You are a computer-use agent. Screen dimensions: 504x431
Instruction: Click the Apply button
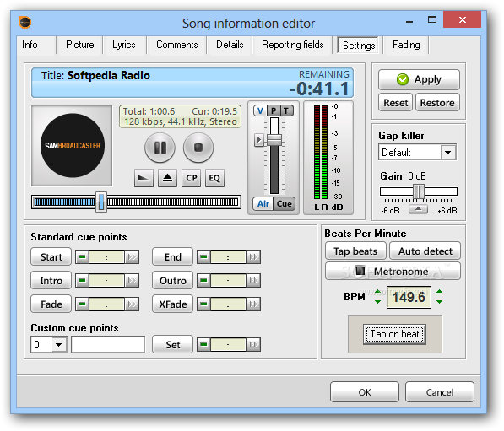419,79
